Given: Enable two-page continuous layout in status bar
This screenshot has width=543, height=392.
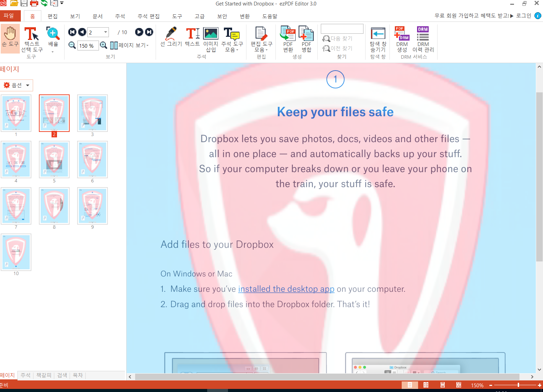Looking at the screenshot, I should click(459, 385).
